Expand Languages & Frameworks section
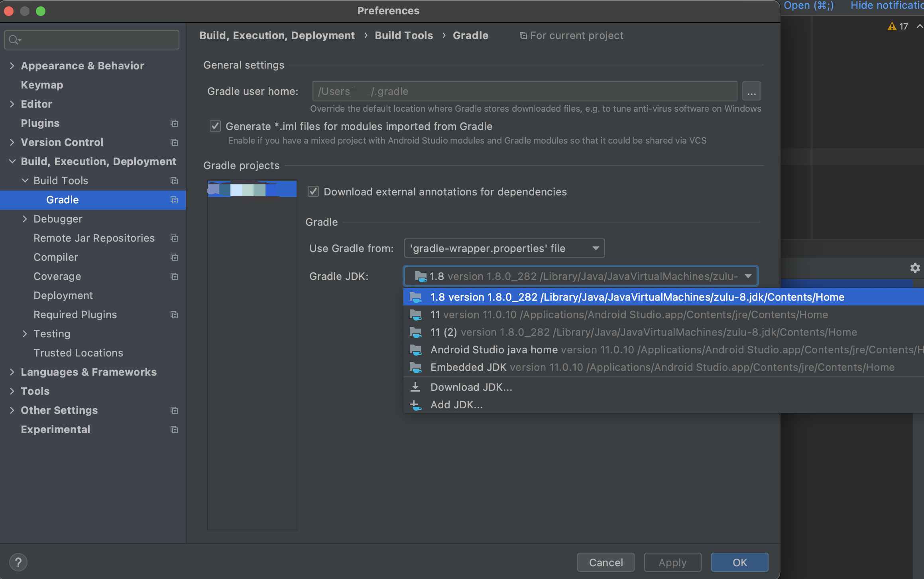The image size is (924, 579). (x=12, y=372)
